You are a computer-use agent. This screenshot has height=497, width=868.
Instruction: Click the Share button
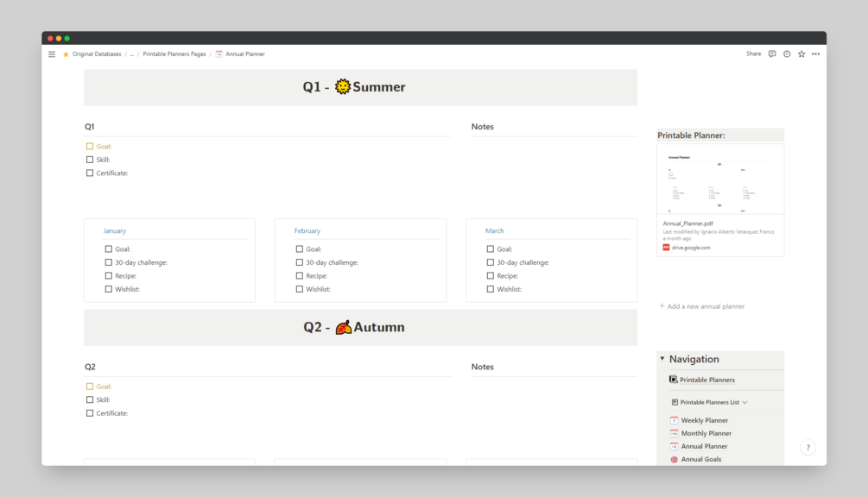pos(753,53)
